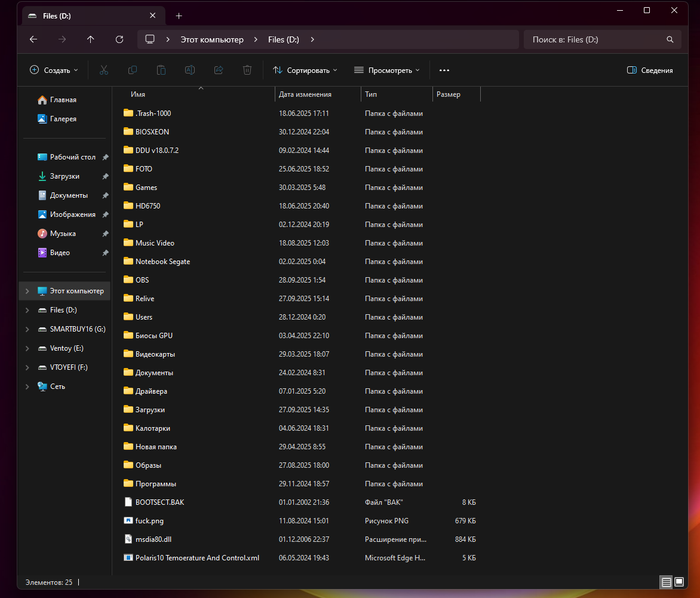This screenshot has height=598, width=700.
Task: Click the Delete trash can icon
Action: [247, 70]
